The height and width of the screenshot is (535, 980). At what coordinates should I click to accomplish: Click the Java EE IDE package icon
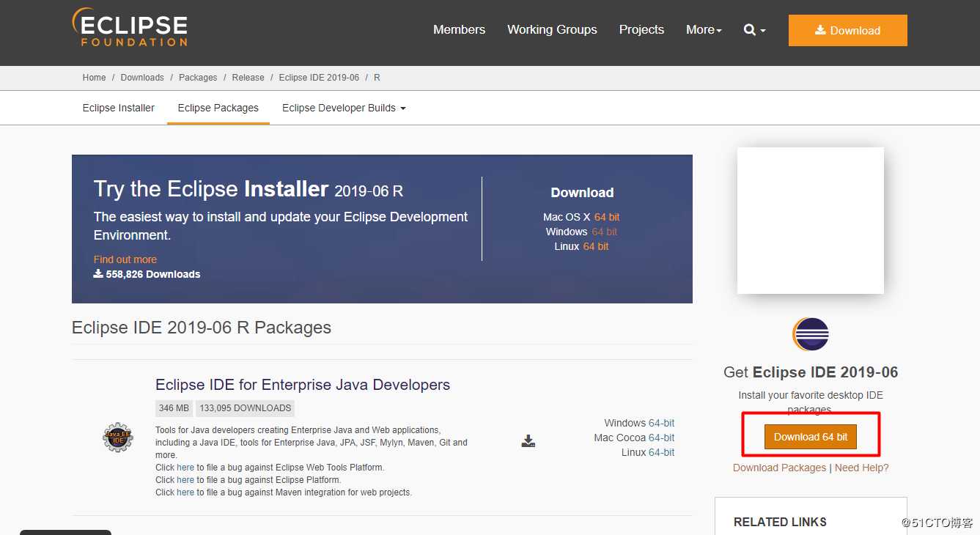pyautogui.click(x=118, y=438)
